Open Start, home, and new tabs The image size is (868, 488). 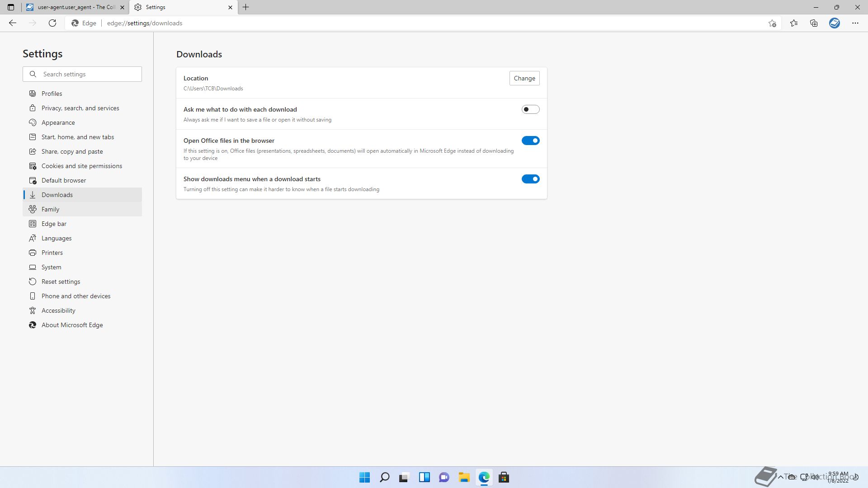coord(82,137)
